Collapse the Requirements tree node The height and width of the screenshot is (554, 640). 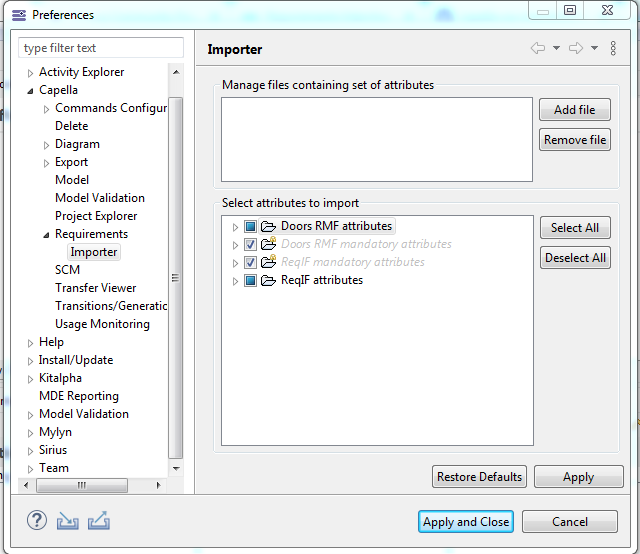point(46,235)
